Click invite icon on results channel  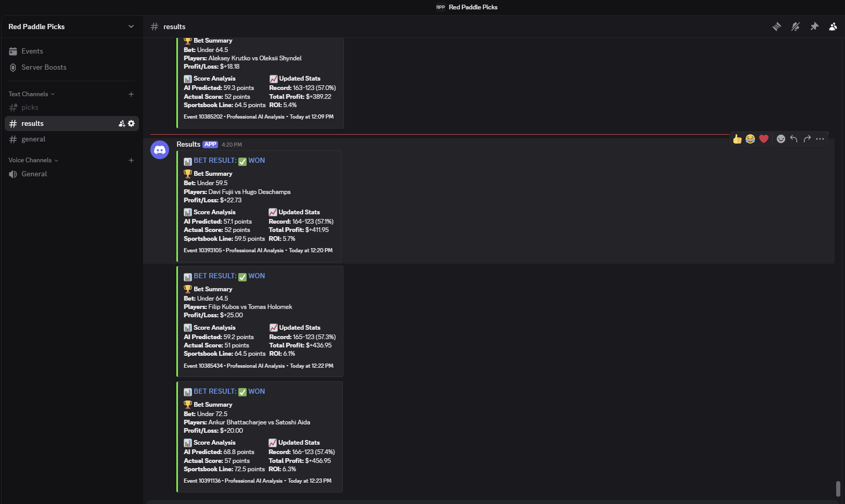[122, 123]
